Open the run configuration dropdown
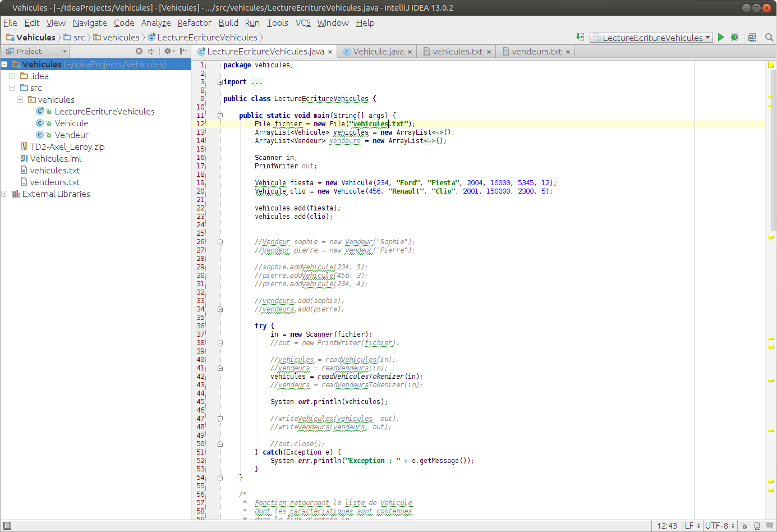 (x=651, y=38)
